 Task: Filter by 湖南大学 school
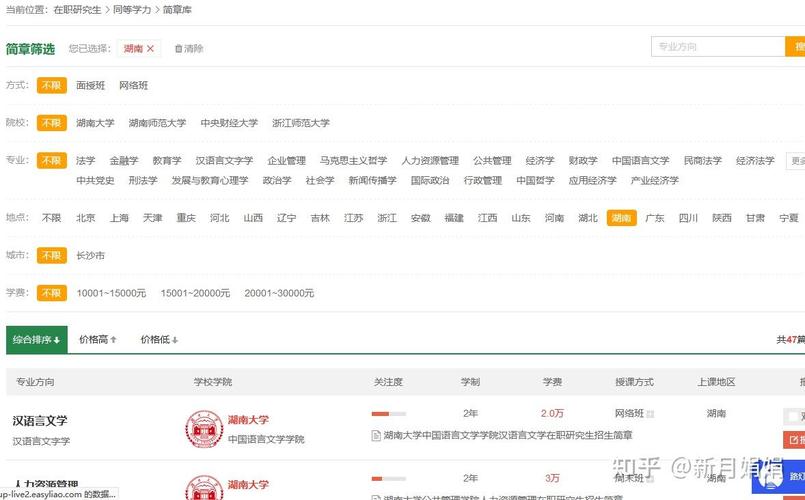tap(95, 123)
